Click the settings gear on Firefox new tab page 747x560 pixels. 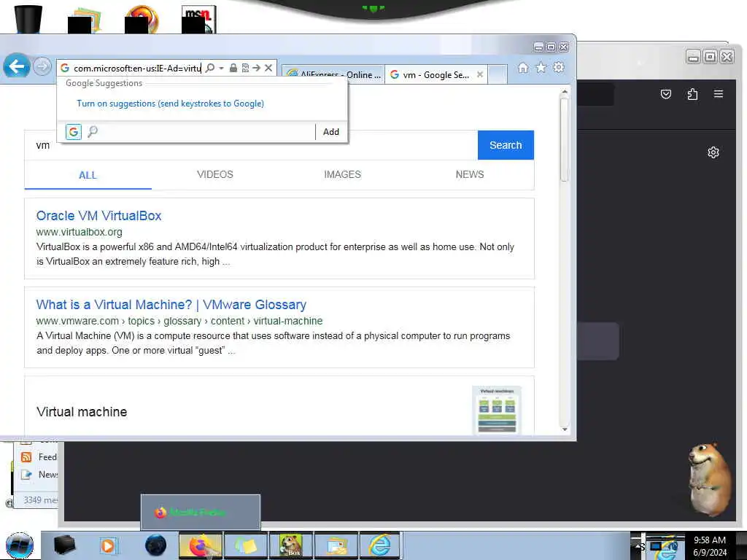(713, 152)
